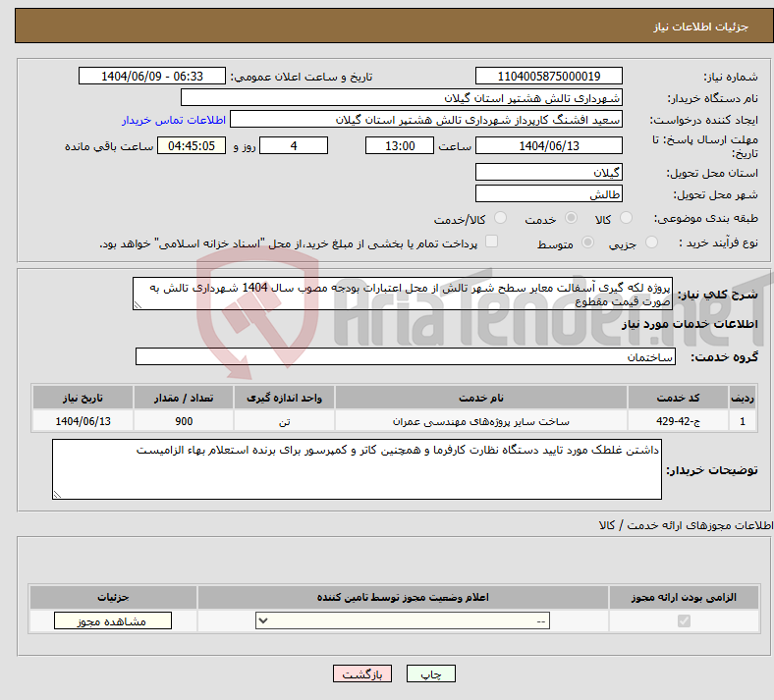Click the اطلاعات مجوزهای ارائه خدمت / کالا heading

(686, 525)
